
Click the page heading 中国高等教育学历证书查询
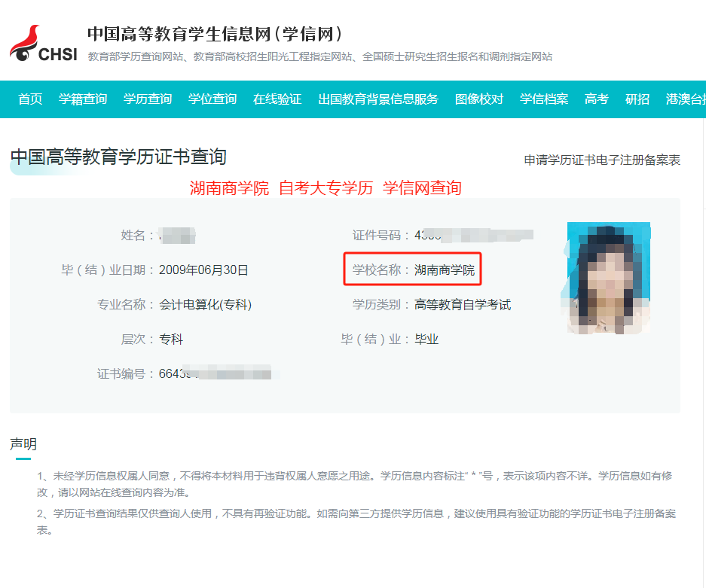pos(118,157)
